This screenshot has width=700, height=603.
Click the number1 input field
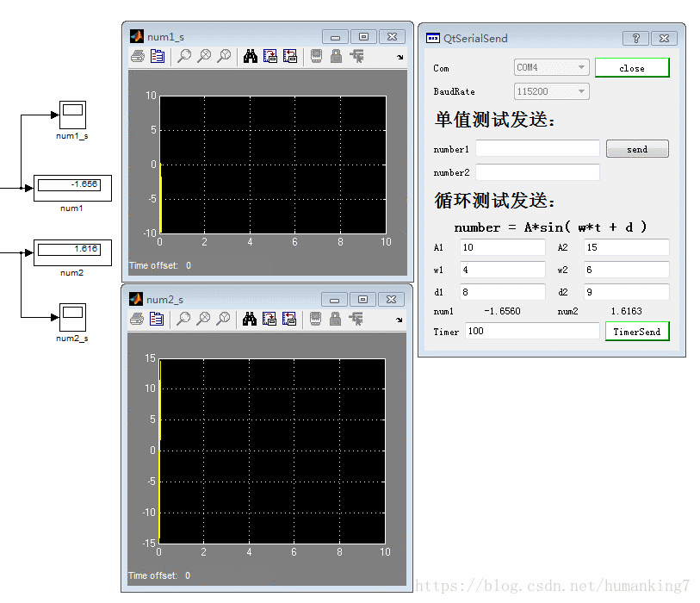coord(537,148)
